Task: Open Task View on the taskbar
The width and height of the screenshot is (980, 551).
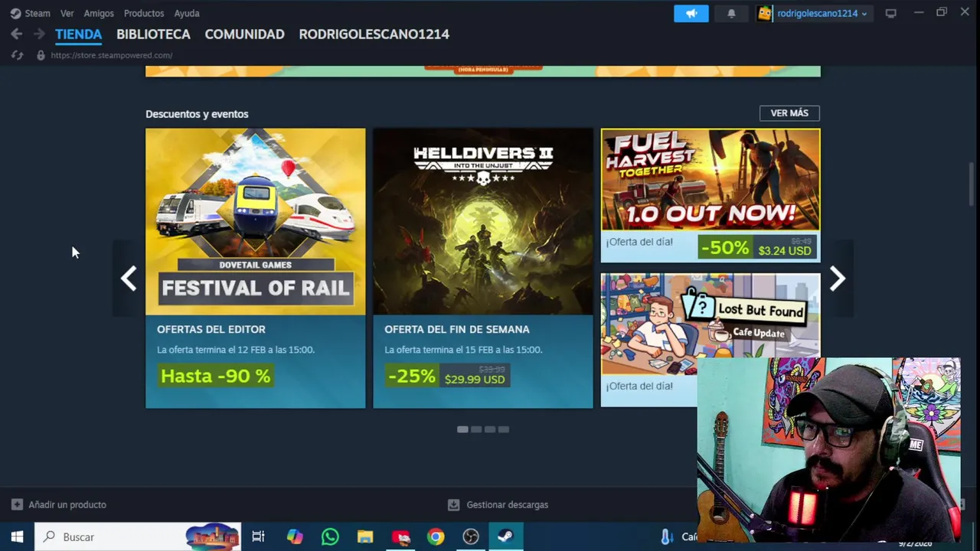Action: 258,536
